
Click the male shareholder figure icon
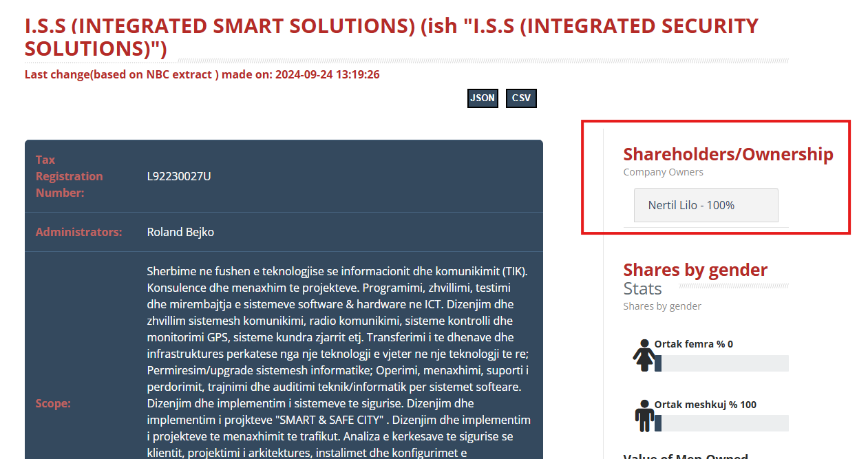pyautogui.click(x=644, y=415)
